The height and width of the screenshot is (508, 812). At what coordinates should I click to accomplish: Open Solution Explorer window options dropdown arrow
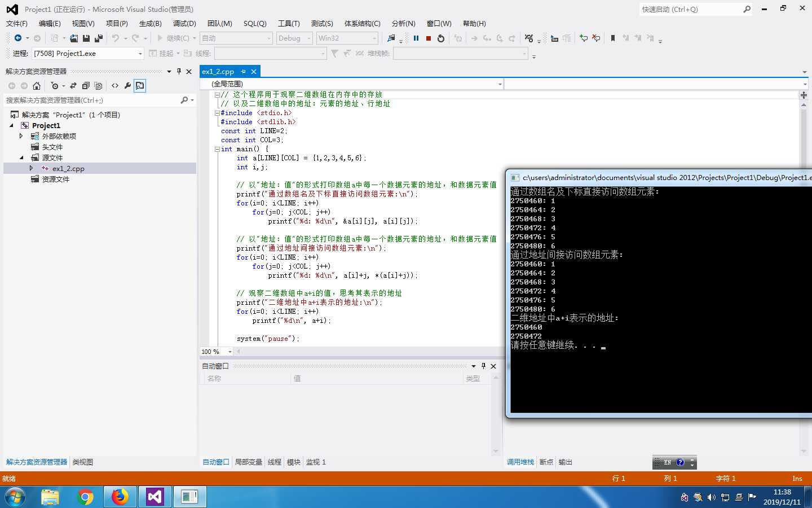coord(169,71)
